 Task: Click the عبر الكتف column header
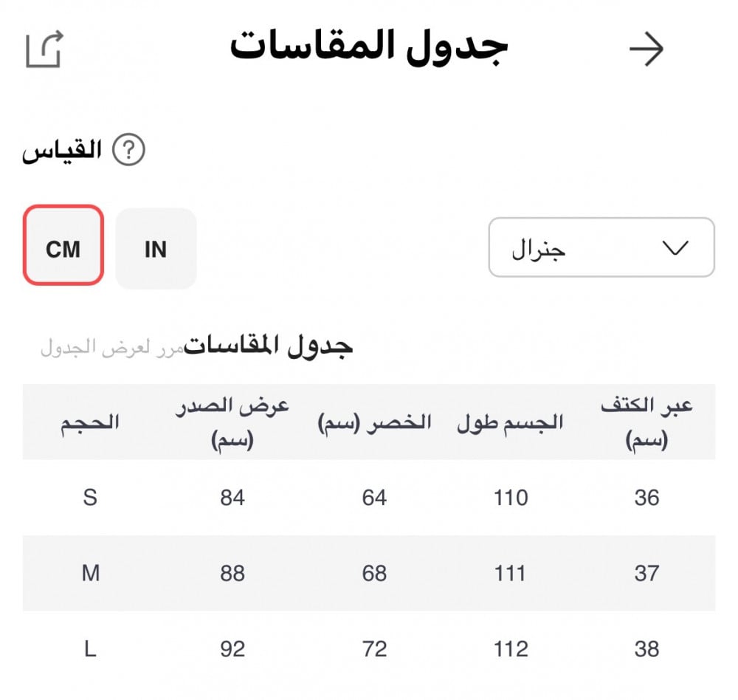pos(646,422)
